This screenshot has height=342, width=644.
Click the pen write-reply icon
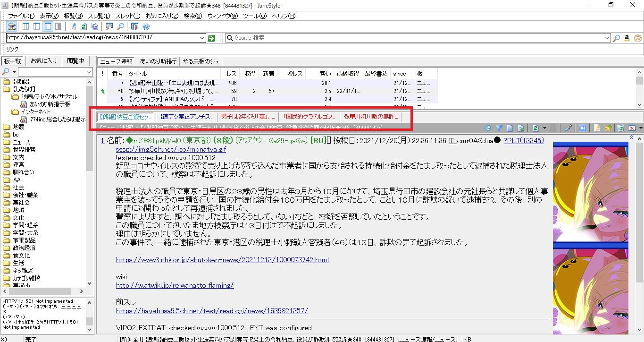[568, 128]
